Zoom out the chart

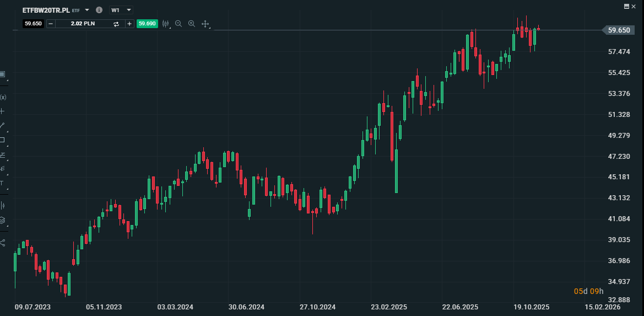[178, 24]
